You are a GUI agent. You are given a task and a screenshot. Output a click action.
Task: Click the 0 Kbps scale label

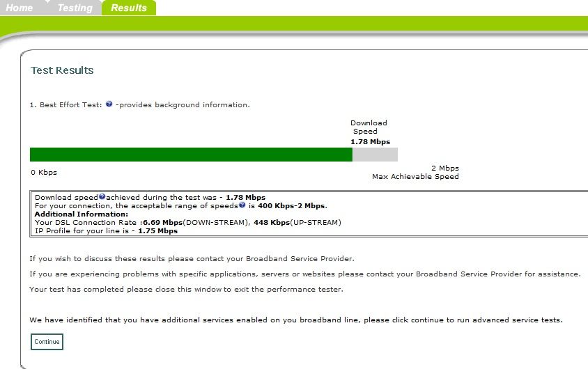tap(44, 173)
